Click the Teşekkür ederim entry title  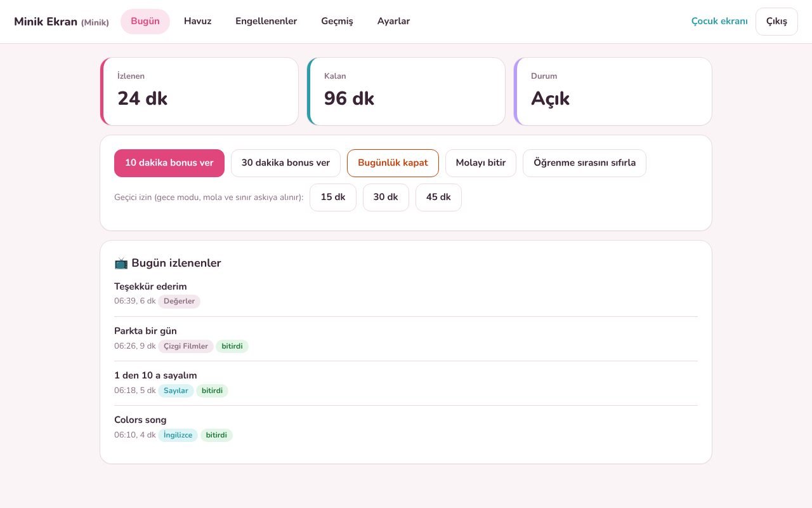click(150, 286)
